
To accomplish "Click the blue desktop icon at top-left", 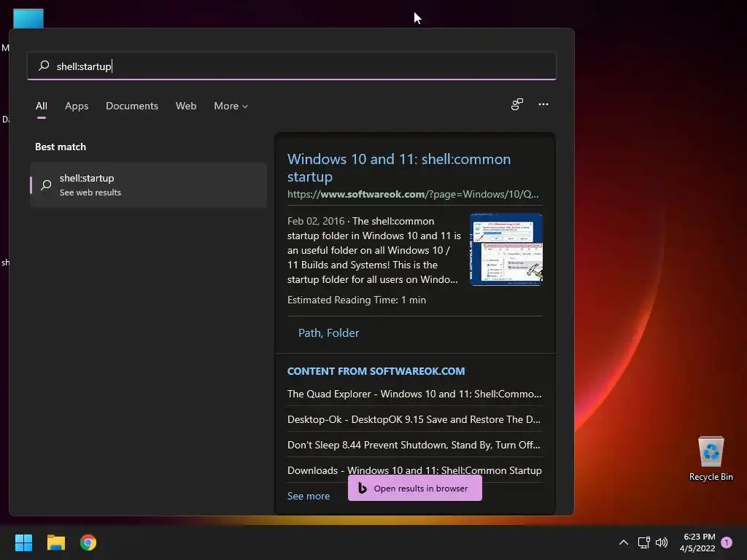I will coord(28,18).
